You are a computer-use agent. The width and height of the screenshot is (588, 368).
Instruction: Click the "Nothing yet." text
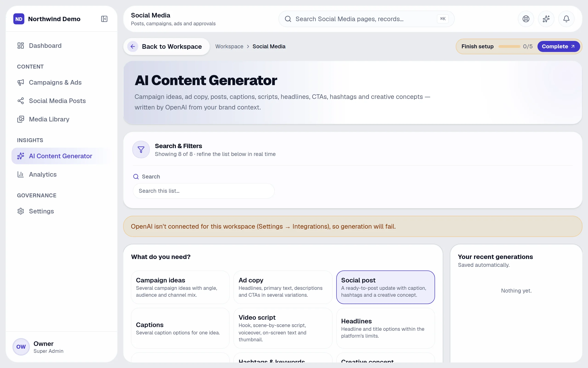coord(516,290)
